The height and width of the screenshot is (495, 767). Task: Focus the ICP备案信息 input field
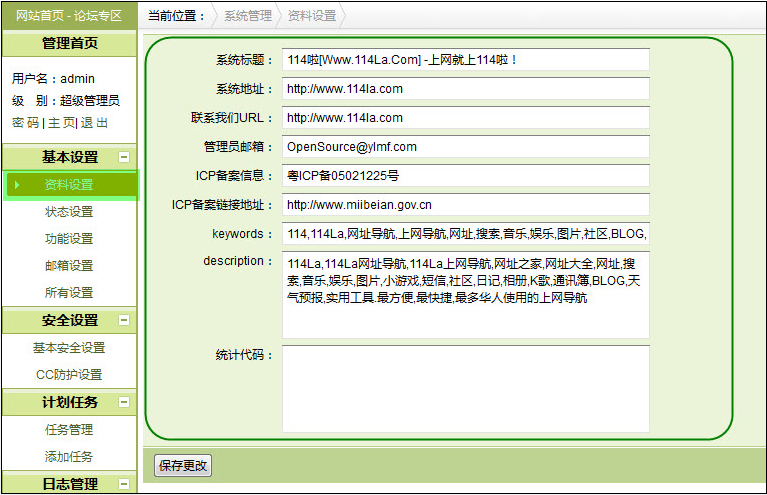[466, 176]
